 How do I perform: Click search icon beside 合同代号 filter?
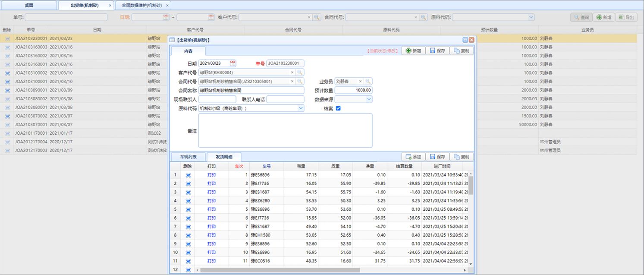(424, 17)
